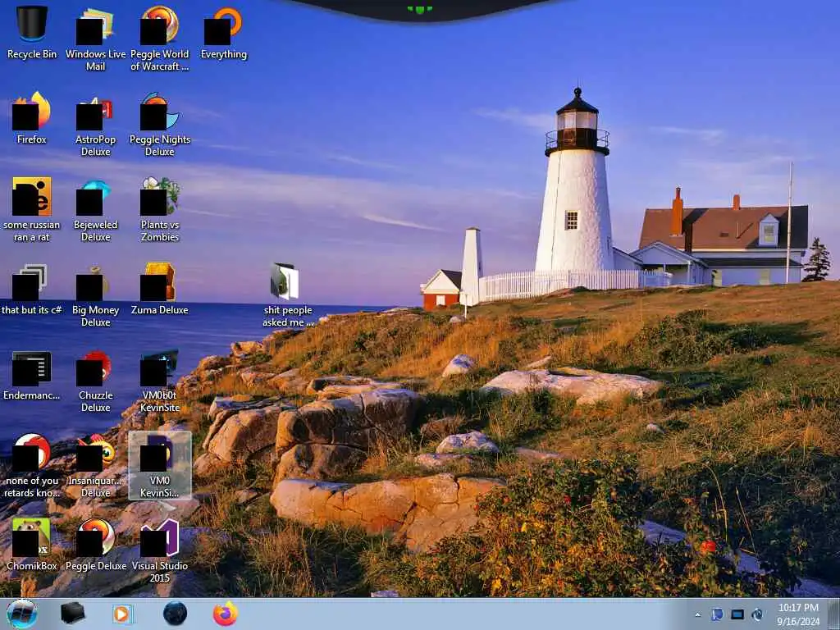
Task: Open the 10:17 PM clock calendar
Action: pos(798,614)
